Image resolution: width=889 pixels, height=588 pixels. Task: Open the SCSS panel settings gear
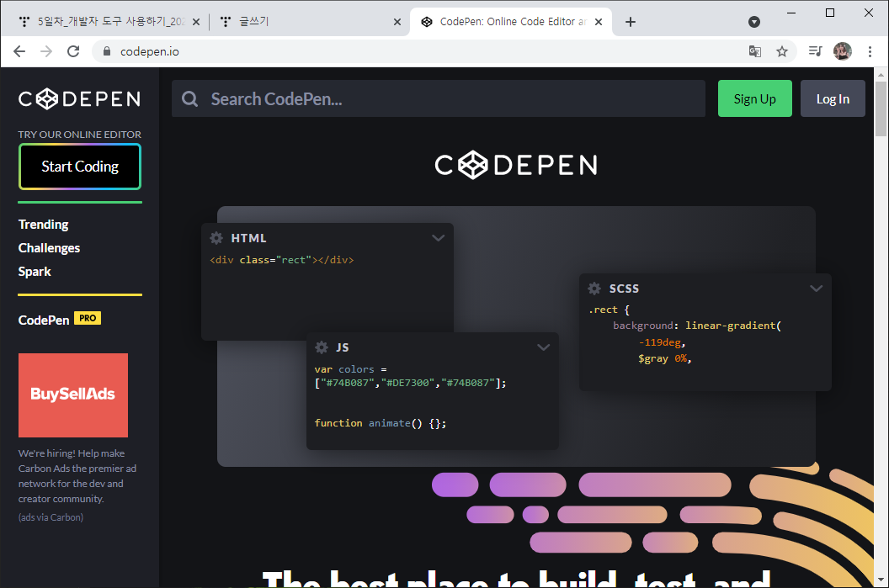pyautogui.click(x=594, y=289)
